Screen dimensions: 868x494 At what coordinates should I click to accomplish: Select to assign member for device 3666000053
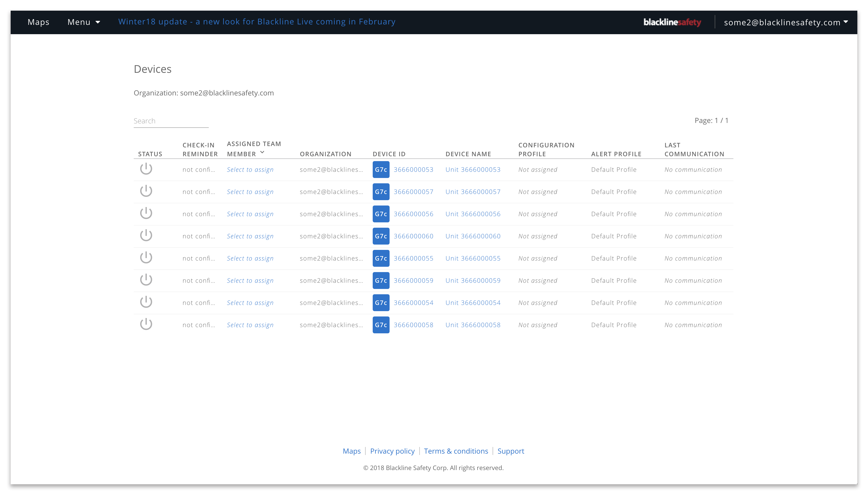tap(250, 170)
